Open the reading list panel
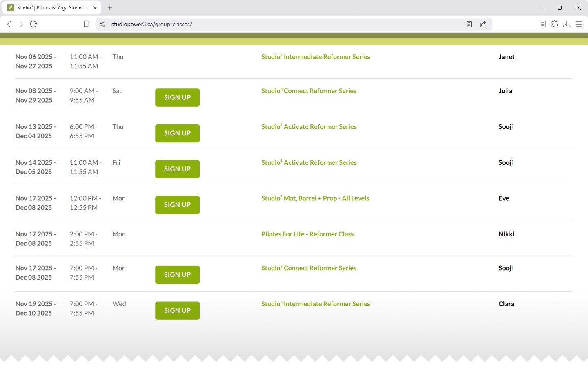 542,24
